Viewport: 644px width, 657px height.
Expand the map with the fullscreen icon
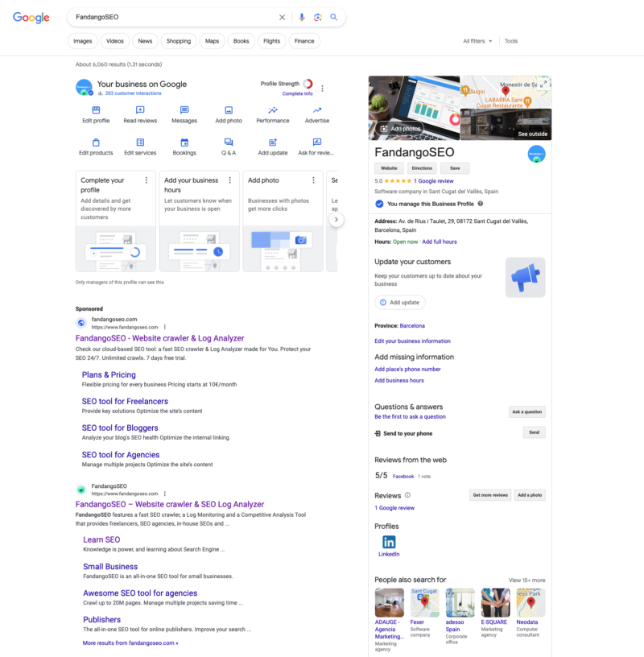[x=543, y=85]
